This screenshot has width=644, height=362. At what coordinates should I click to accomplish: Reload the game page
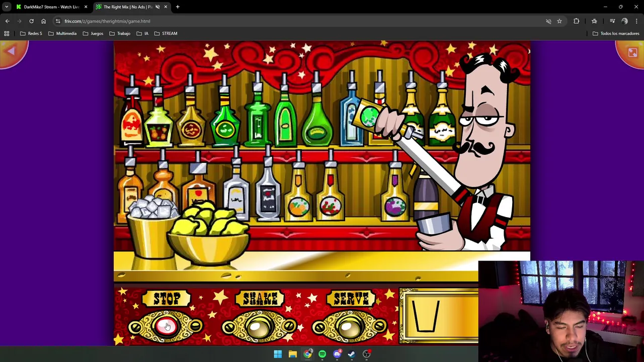pos(31,21)
